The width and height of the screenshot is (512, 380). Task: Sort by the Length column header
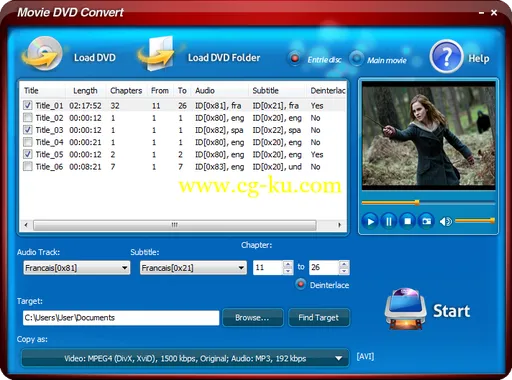85,91
